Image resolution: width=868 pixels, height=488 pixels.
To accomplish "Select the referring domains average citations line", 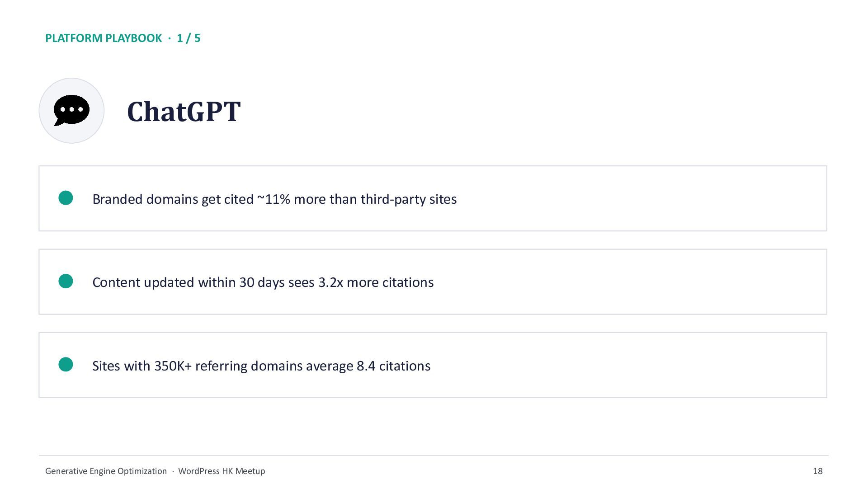I will 261,366.
